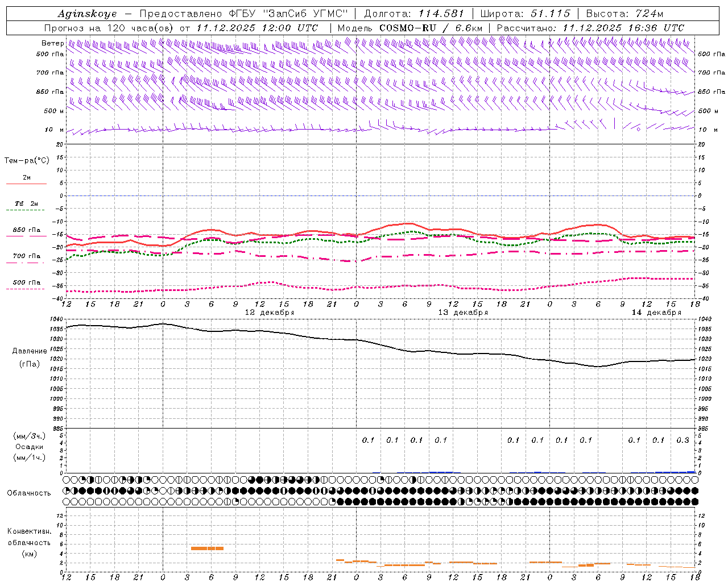This screenshot has width=728, height=582.
Task: Click the "Td 2м" dew point legend entry
Action: [26, 203]
